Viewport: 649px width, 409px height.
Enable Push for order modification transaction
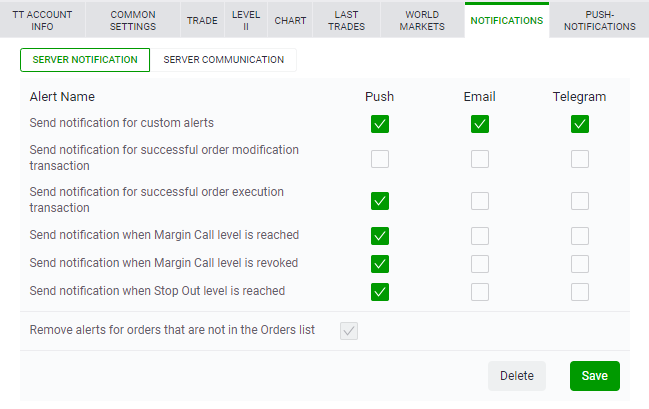(380, 159)
